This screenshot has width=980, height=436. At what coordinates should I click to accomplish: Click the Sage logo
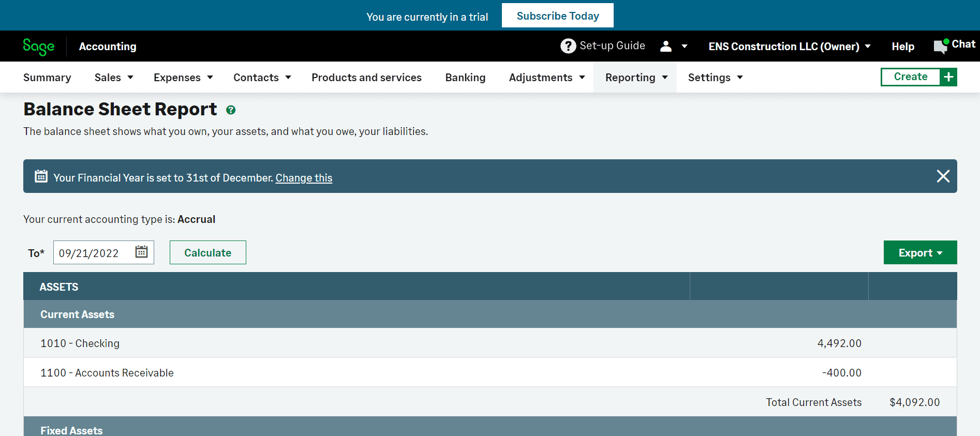coord(39,47)
